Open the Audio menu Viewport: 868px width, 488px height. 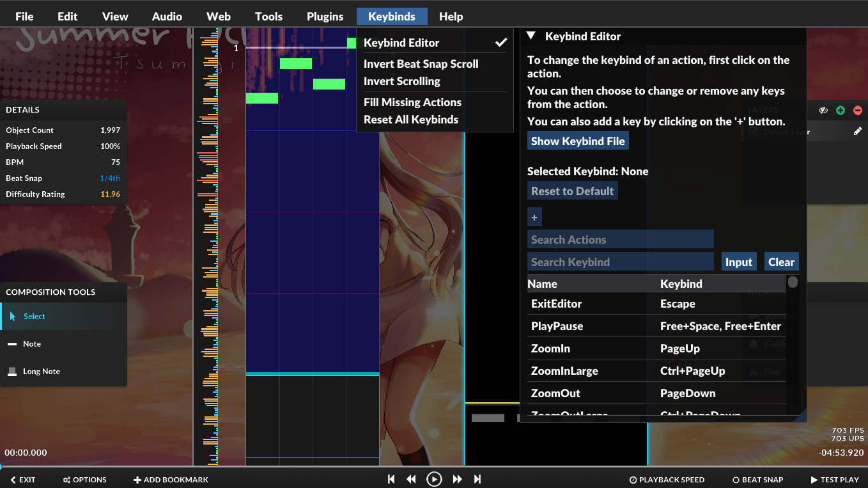point(167,17)
